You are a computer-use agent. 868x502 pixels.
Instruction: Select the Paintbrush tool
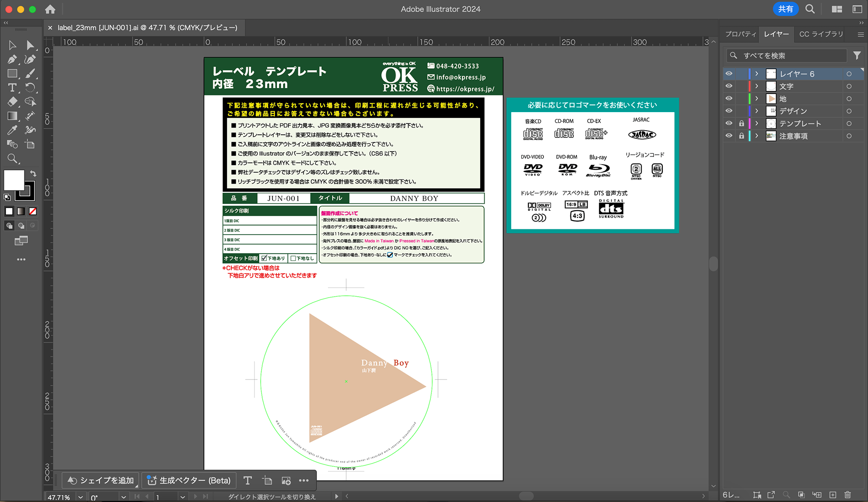click(30, 73)
